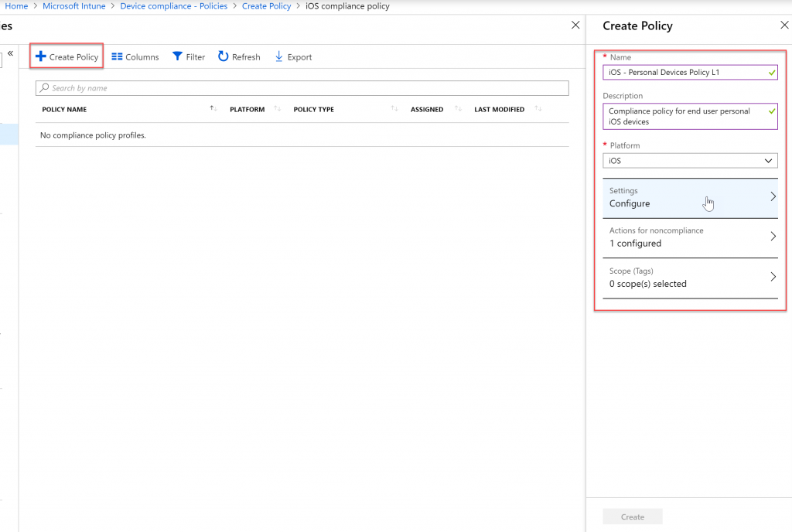This screenshot has width=792, height=532.
Task: Open Microsoft Intune breadcrumb link
Action: [x=73, y=6]
